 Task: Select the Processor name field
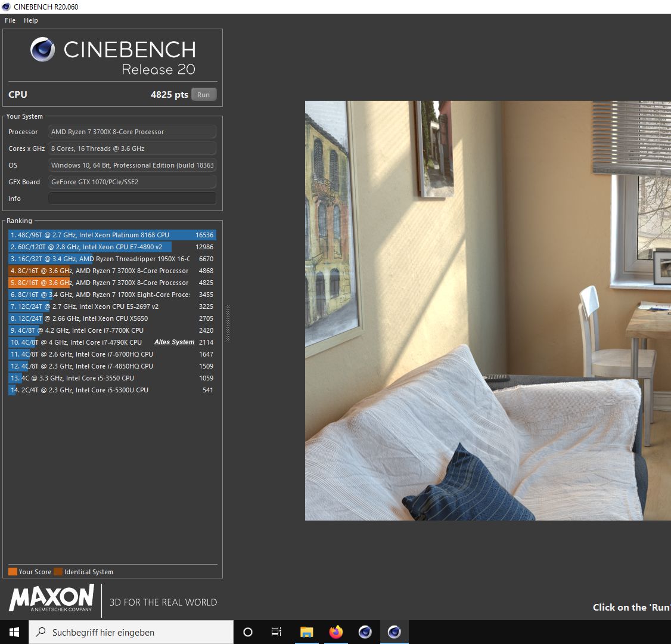tap(132, 132)
